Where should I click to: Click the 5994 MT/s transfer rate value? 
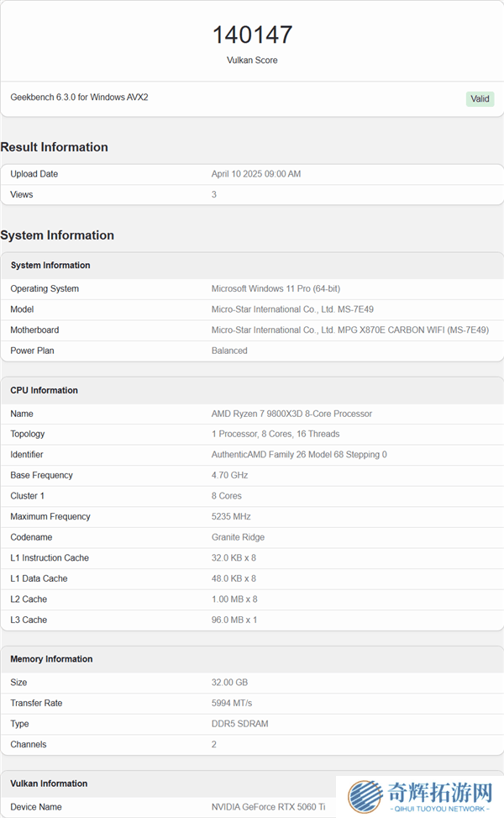pyautogui.click(x=232, y=703)
